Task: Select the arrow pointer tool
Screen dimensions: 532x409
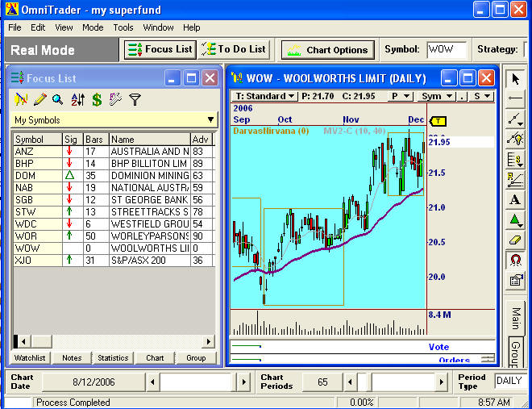Action: (515, 79)
